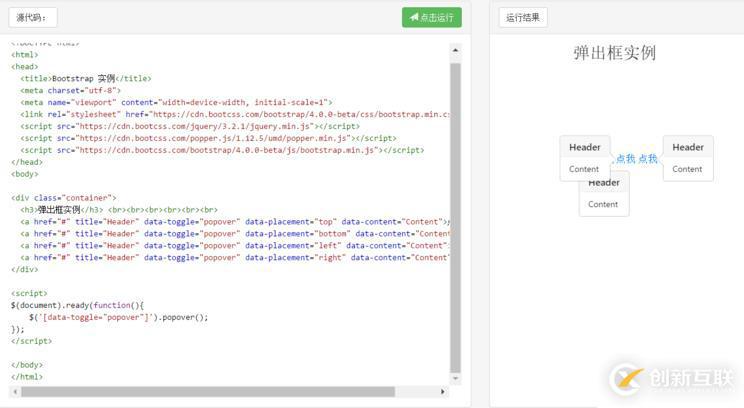Image resolution: width=744 pixels, height=408 pixels.
Task: Click the 运行结果 label button
Action: tap(523, 18)
